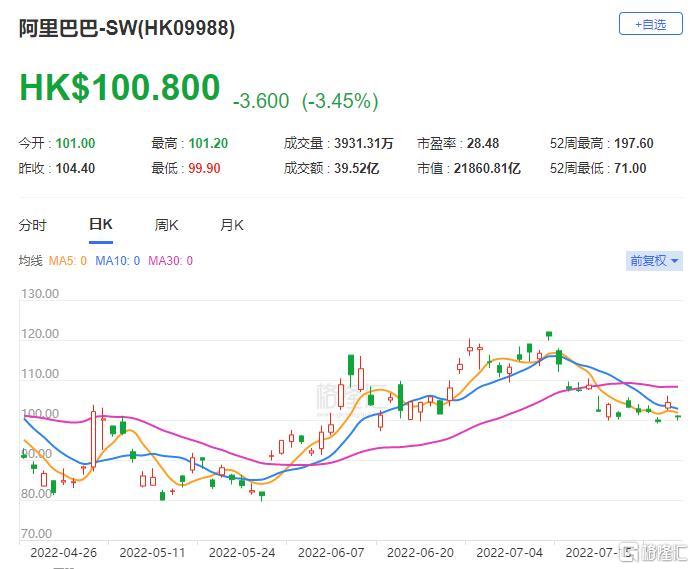694x569 pixels.
Task: Click the turnover value 39.52亿
Action: pos(357,168)
